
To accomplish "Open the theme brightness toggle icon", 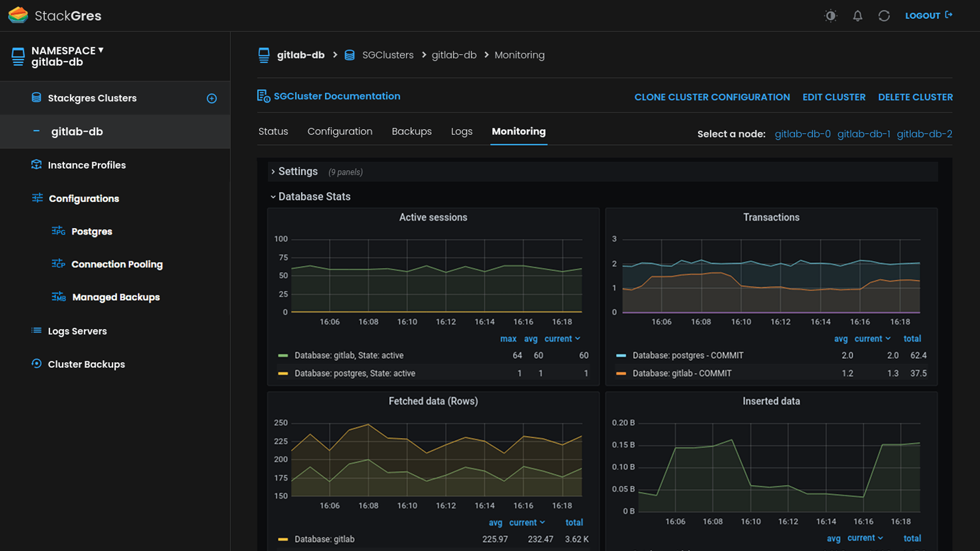I will point(830,15).
